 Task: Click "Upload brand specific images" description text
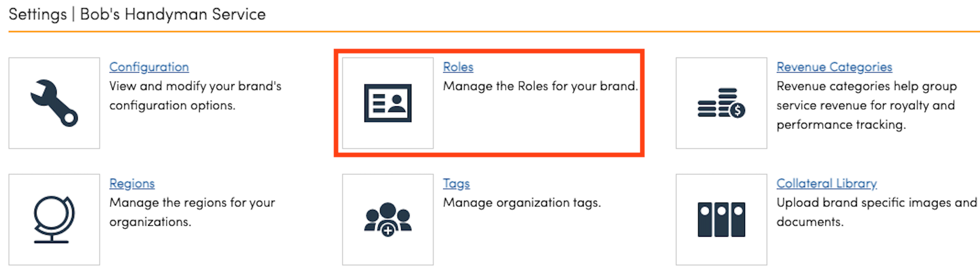click(x=876, y=203)
